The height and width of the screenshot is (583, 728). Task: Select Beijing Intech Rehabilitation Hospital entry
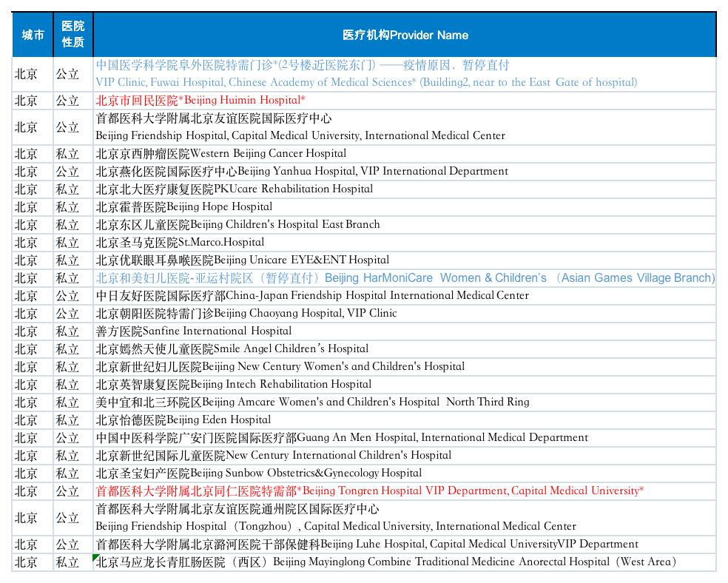tap(405, 384)
